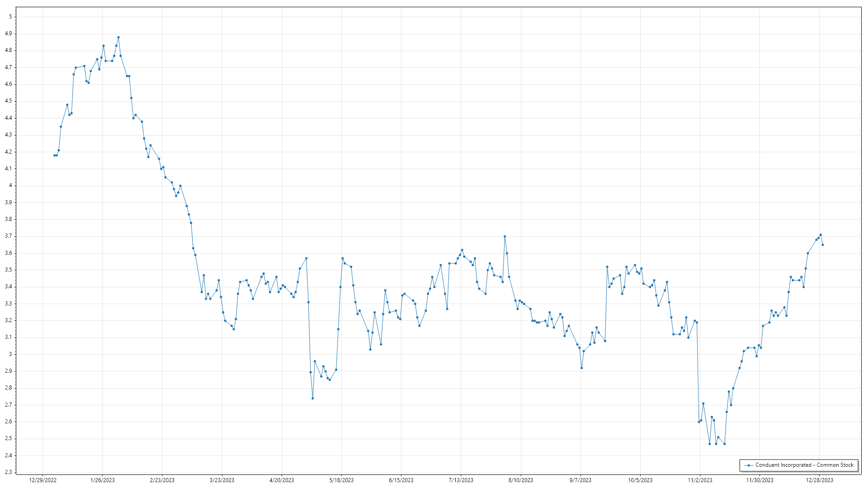This screenshot has height=488, width=868.
Task: Click the last data point of series
Action: pyautogui.click(x=823, y=245)
